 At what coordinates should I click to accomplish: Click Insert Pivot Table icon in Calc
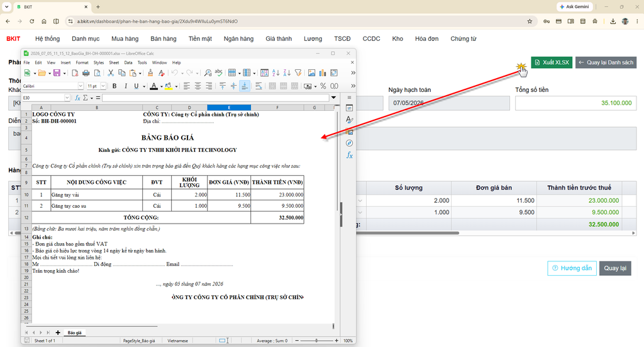[x=334, y=73]
